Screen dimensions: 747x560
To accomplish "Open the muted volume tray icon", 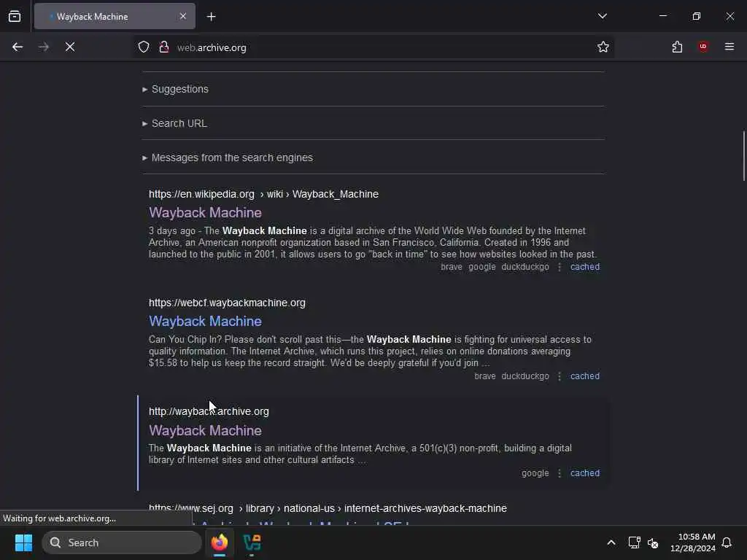I will click(x=653, y=542).
